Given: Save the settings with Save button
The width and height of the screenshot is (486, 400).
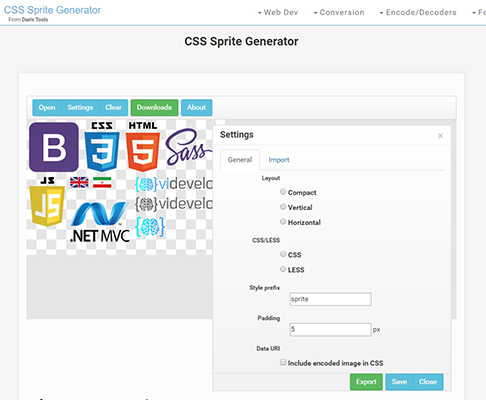Looking at the screenshot, I should pos(399,382).
